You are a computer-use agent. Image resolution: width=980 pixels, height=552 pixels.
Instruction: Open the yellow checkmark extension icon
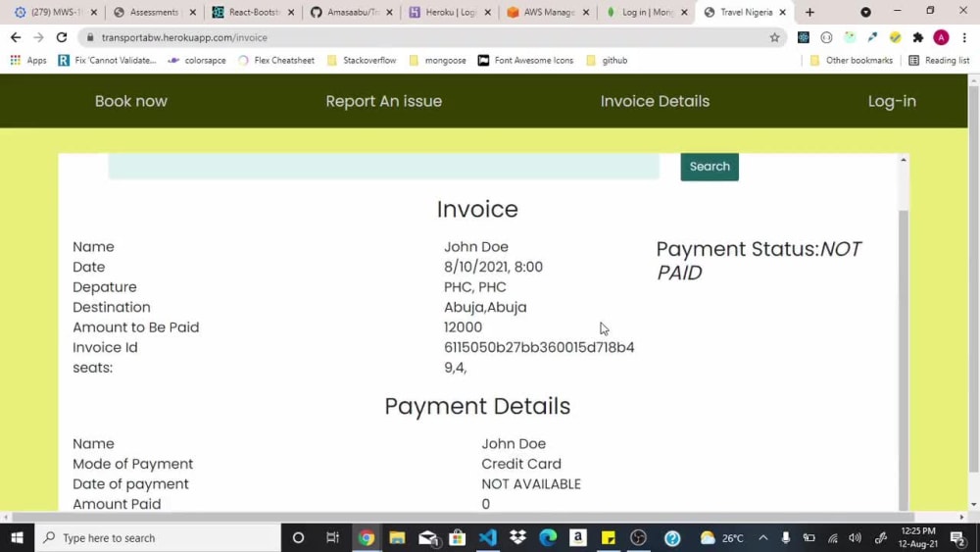click(x=895, y=37)
